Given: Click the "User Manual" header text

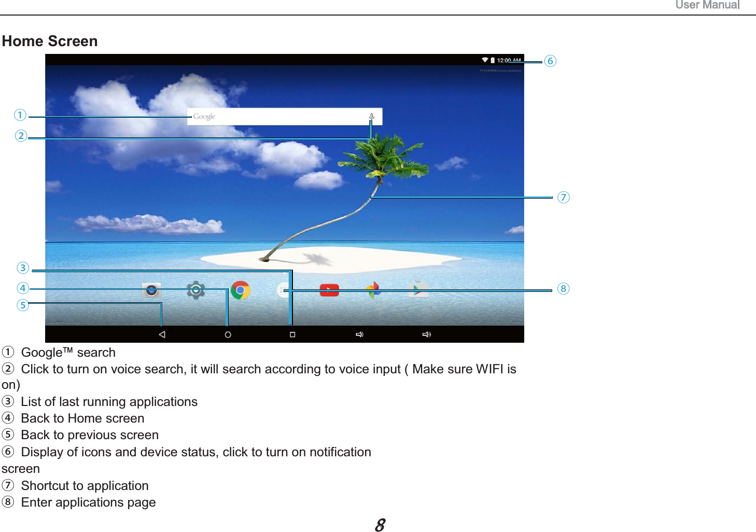Looking at the screenshot, I should pos(707,5).
